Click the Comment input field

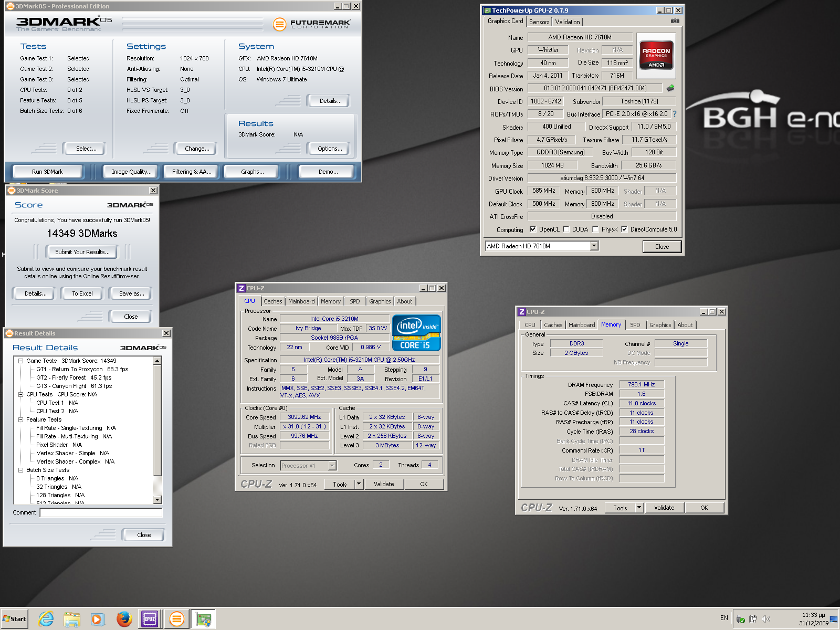point(101,512)
